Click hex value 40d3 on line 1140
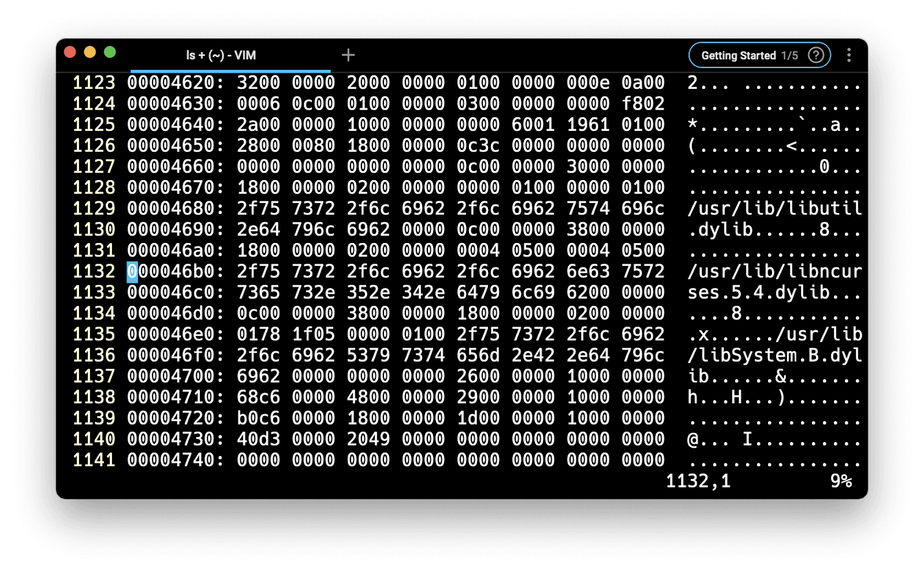Screen dimensions: 924x573 coord(258,439)
